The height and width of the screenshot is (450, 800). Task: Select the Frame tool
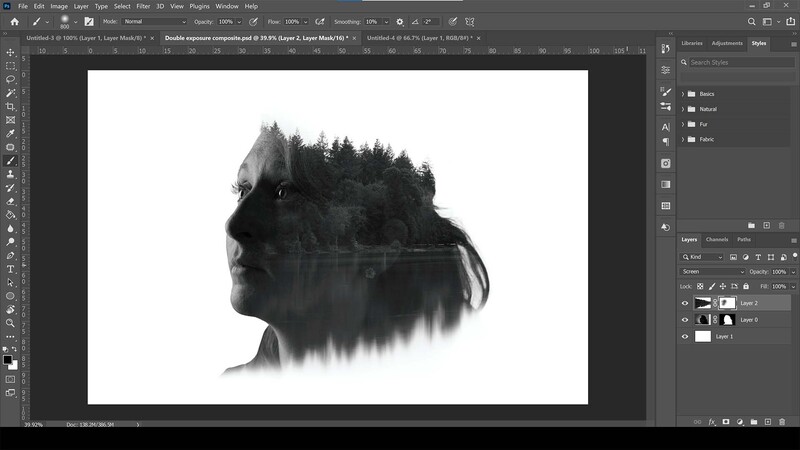[x=10, y=120]
